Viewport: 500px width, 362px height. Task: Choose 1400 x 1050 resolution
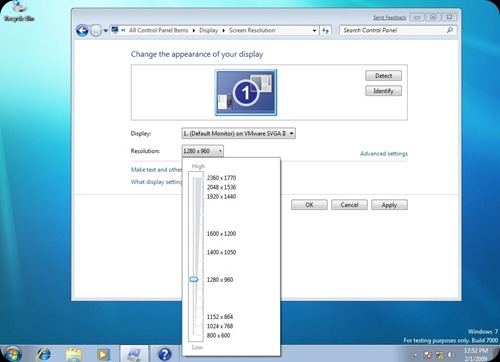(x=221, y=252)
